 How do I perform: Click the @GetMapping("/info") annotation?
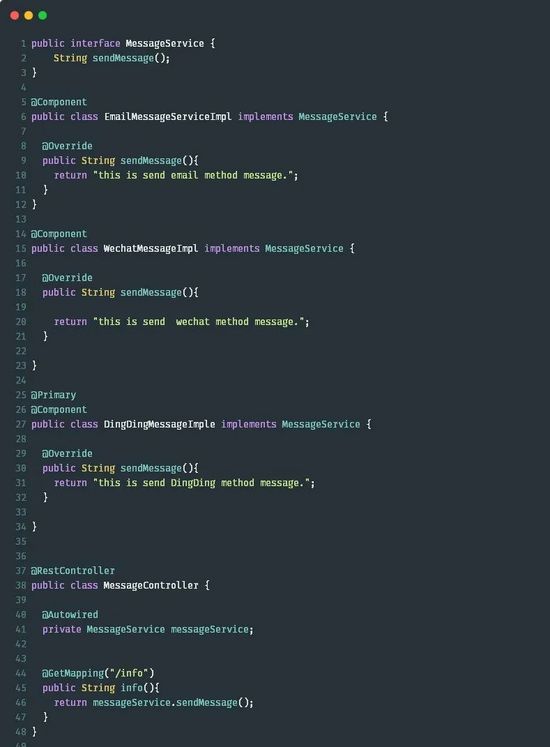coord(98,673)
